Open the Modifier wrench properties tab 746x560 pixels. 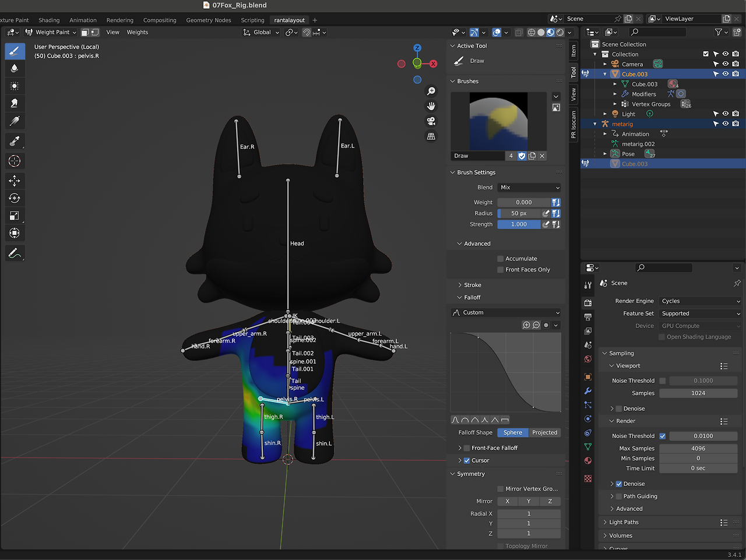587,391
